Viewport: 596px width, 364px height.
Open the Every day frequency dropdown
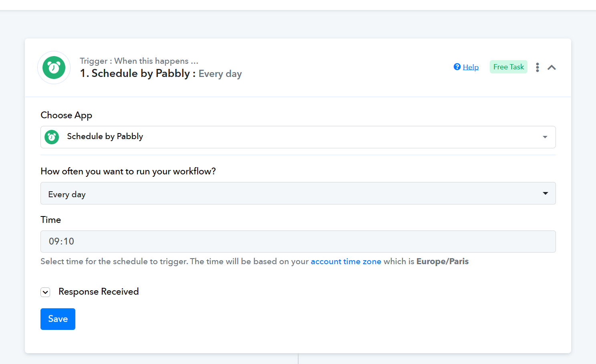tap(298, 193)
